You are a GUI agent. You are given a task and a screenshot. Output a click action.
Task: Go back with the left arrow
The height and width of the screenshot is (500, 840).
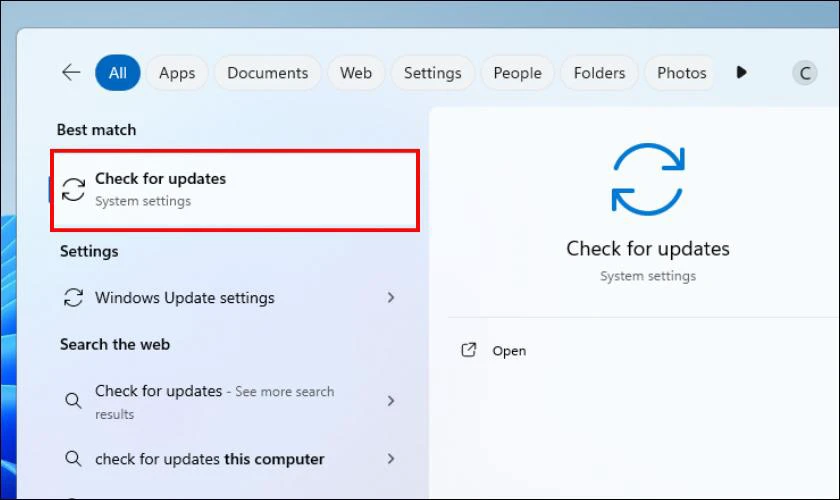[x=71, y=72]
